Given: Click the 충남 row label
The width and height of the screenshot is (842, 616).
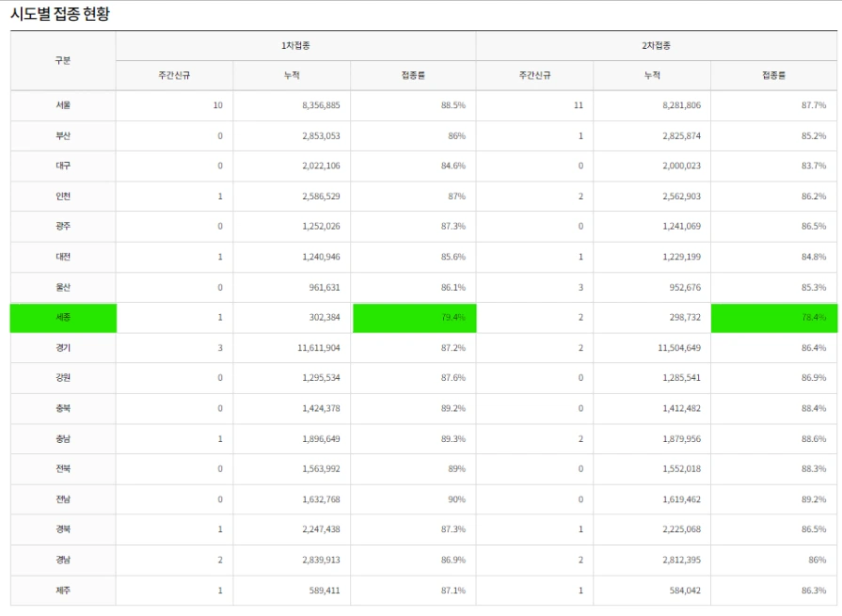Looking at the screenshot, I should (63, 439).
